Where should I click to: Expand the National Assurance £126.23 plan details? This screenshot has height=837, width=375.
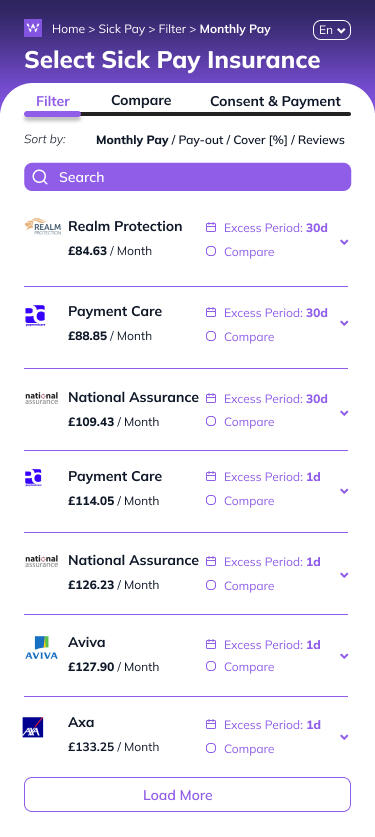(344, 575)
